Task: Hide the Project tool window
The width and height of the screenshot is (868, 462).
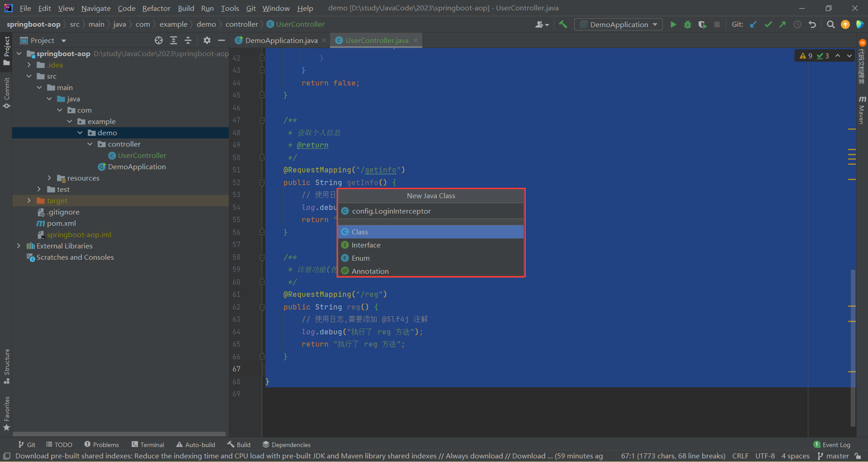Action: pyautogui.click(x=222, y=40)
